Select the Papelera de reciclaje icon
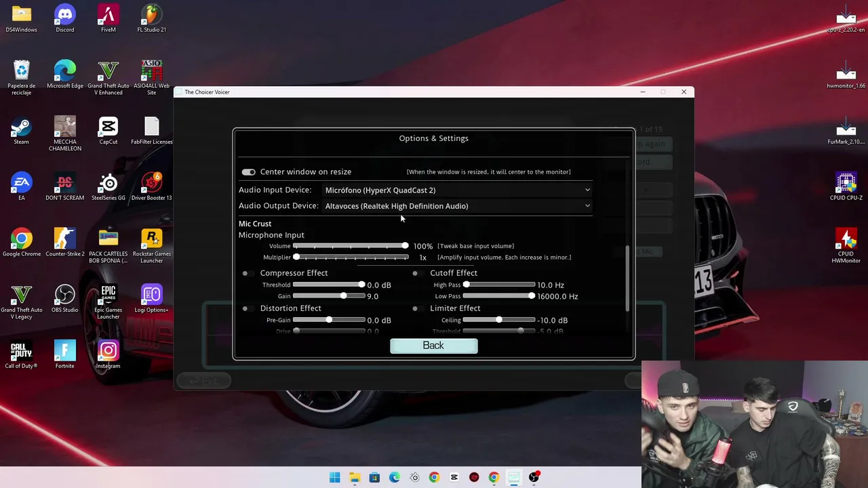 click(x=22, y=78)
